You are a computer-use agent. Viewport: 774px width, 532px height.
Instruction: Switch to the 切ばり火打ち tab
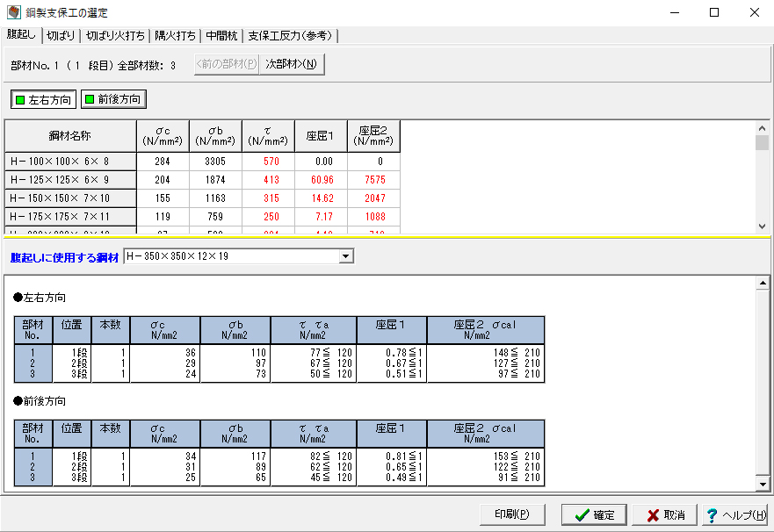pyautogui.click(x=115, y=36)
